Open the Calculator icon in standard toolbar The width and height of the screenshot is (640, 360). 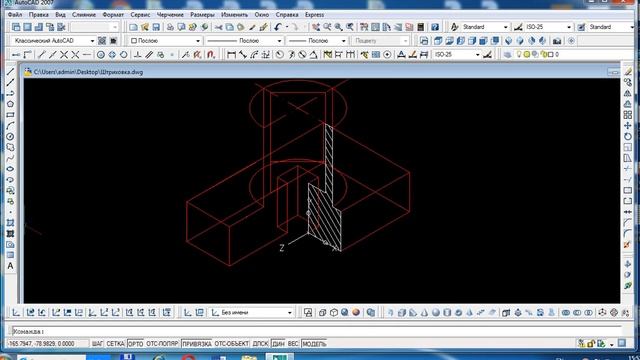[421, 27]
